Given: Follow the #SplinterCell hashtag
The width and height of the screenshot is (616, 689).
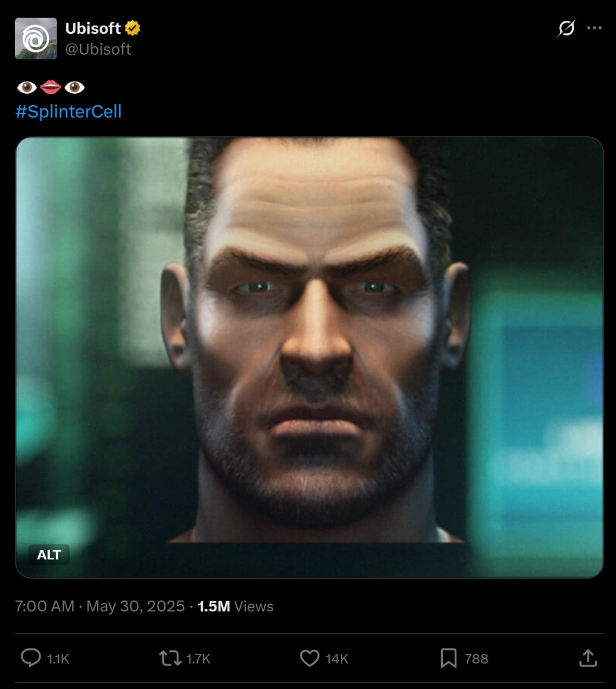Looking at the screenshot, I should click(69, 111).
